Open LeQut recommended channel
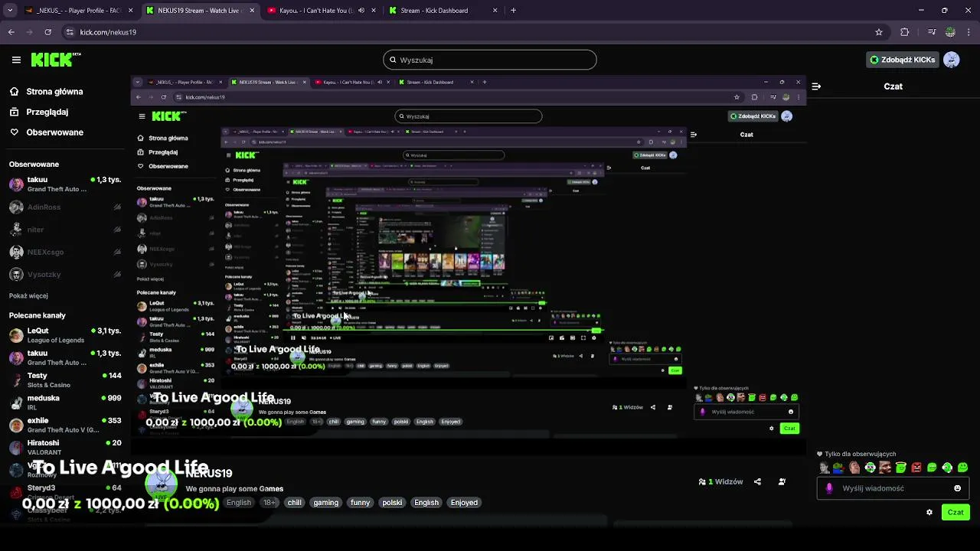 click(x=65, y=335)
